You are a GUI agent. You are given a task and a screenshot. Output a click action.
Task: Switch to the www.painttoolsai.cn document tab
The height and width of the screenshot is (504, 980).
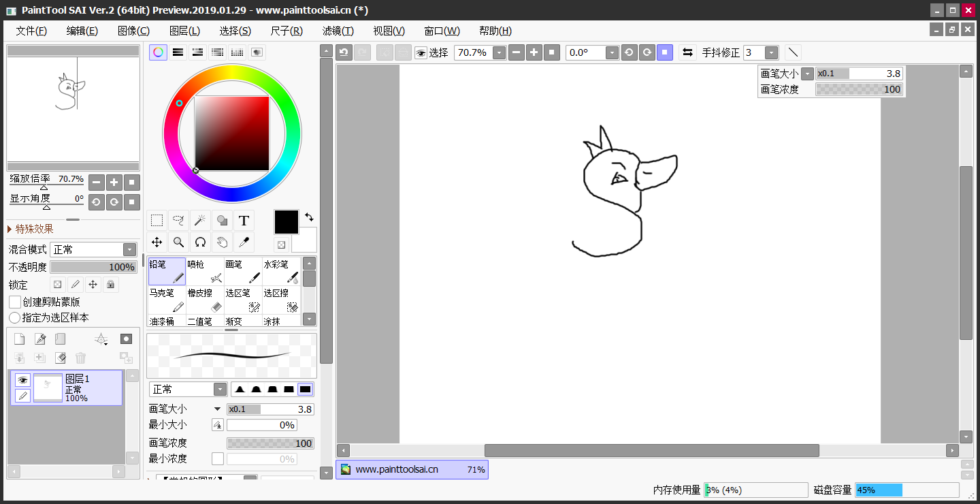412,469
